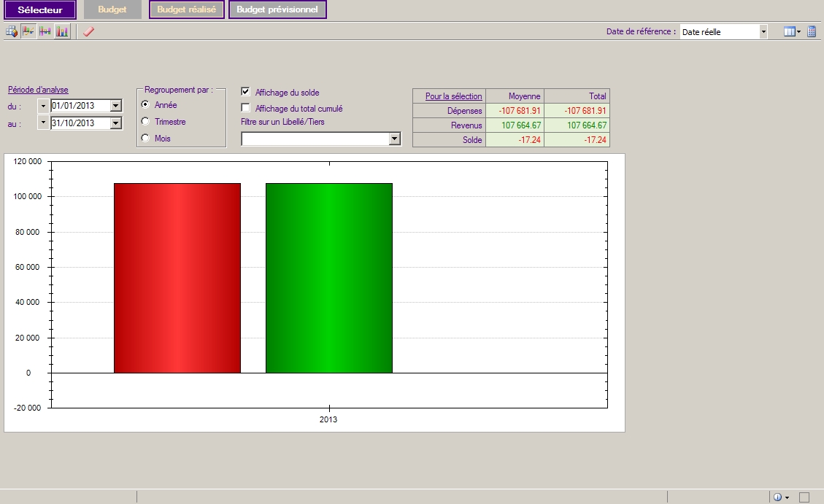Open the start date 01/01/2013 calendar dropdown
824x504 pixels.
click(115, 106)
